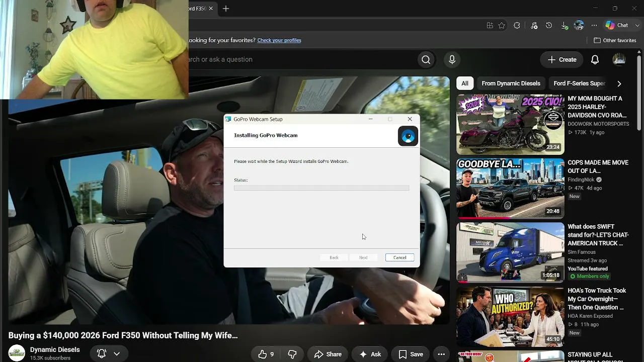Click the '15.3K subscribers' count

coord(50,358)
